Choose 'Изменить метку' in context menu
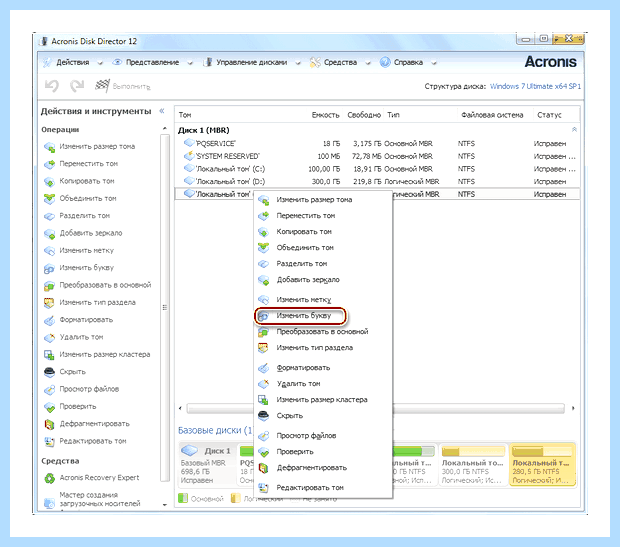The image size is (620, 547). [x=323, y=300]
